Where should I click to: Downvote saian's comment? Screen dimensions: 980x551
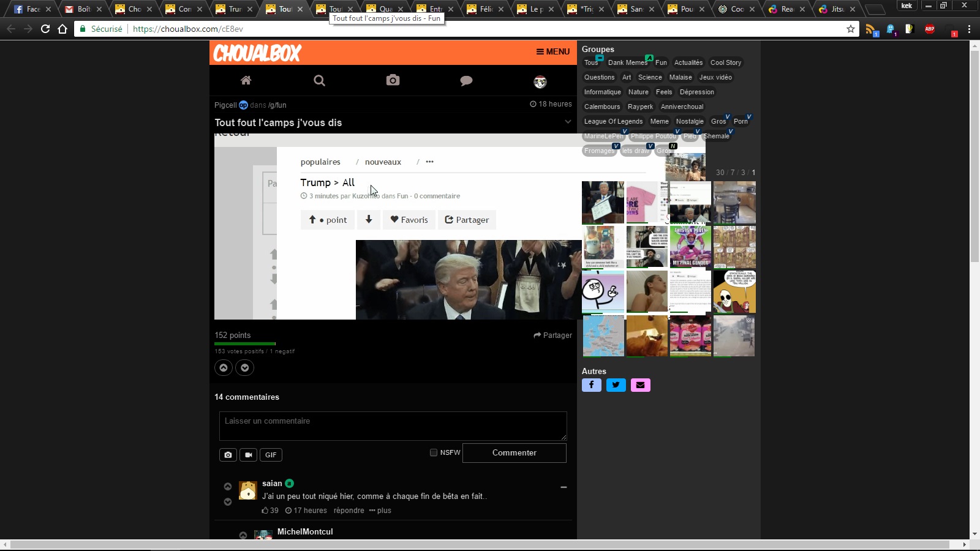228,501
